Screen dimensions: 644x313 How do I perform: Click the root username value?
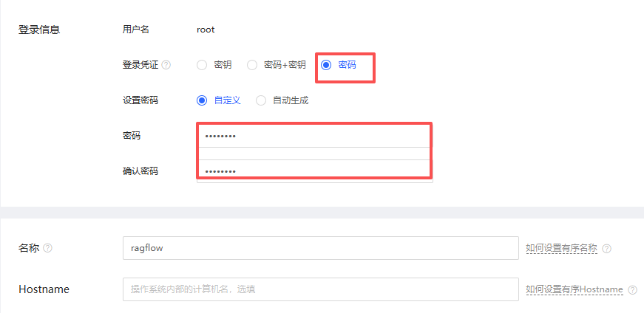[x=206, y=30]
